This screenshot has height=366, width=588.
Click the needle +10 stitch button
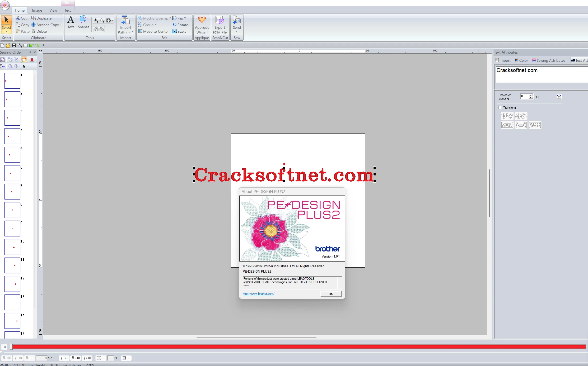[x=76, y=358]
